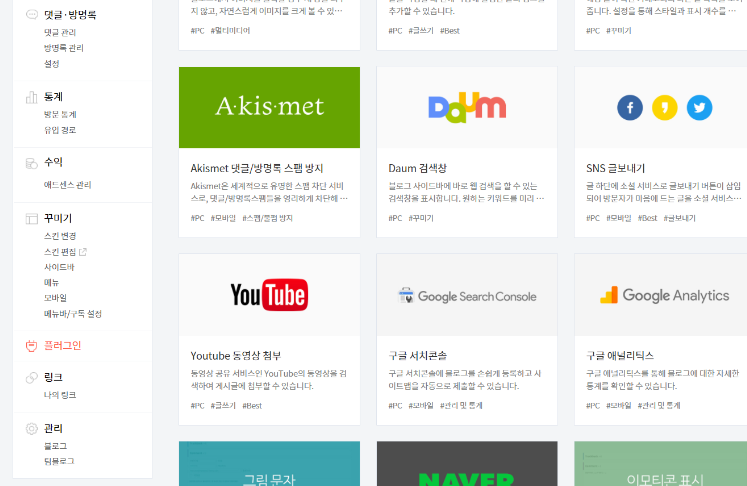Click the Youtube 동영상 첨부 plugin title
The image size is (747, 486).
pyautogui.click(x=236, y=356)
